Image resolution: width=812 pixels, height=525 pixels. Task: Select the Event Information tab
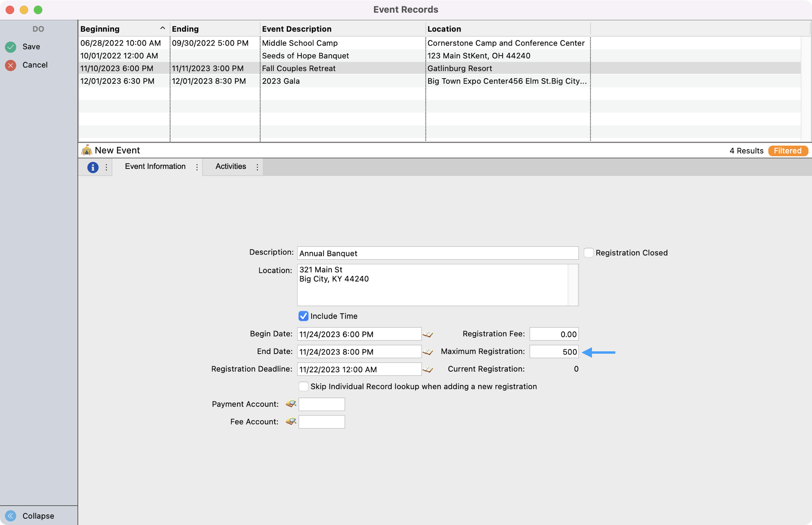[x=155, y=167]
